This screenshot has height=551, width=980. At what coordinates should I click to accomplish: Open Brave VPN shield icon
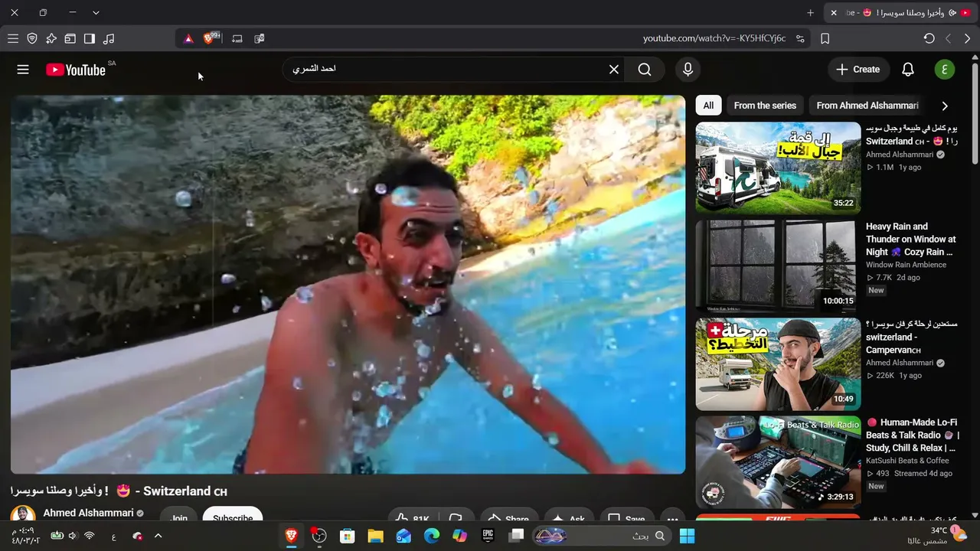coord(32,38)
